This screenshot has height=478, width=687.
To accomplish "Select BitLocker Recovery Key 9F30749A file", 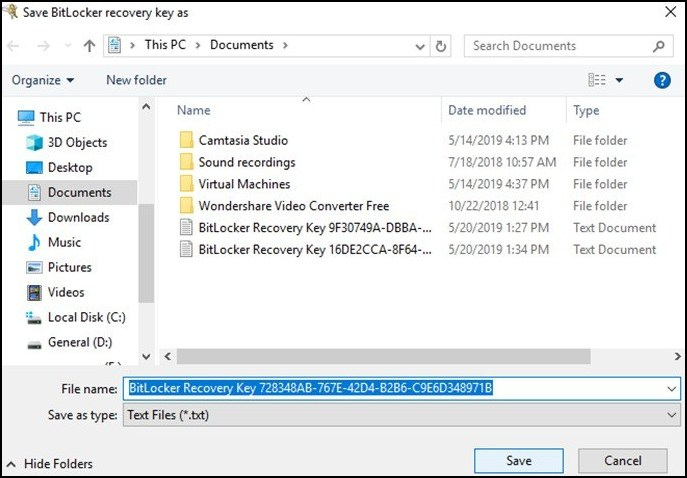I will (x=315, y=228).
